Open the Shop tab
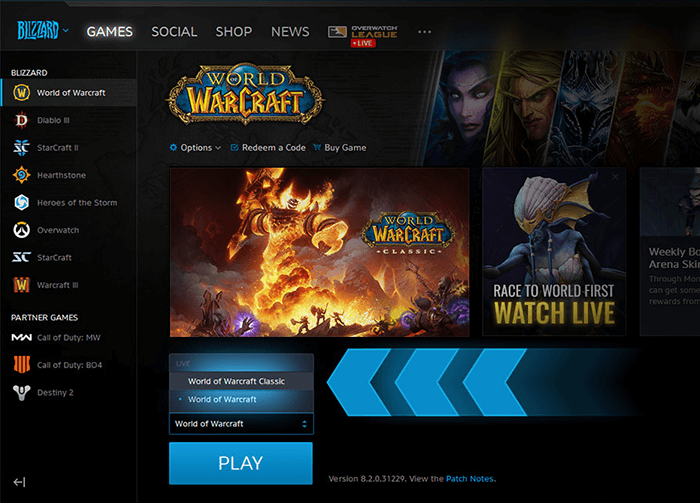 pos(233,32)
